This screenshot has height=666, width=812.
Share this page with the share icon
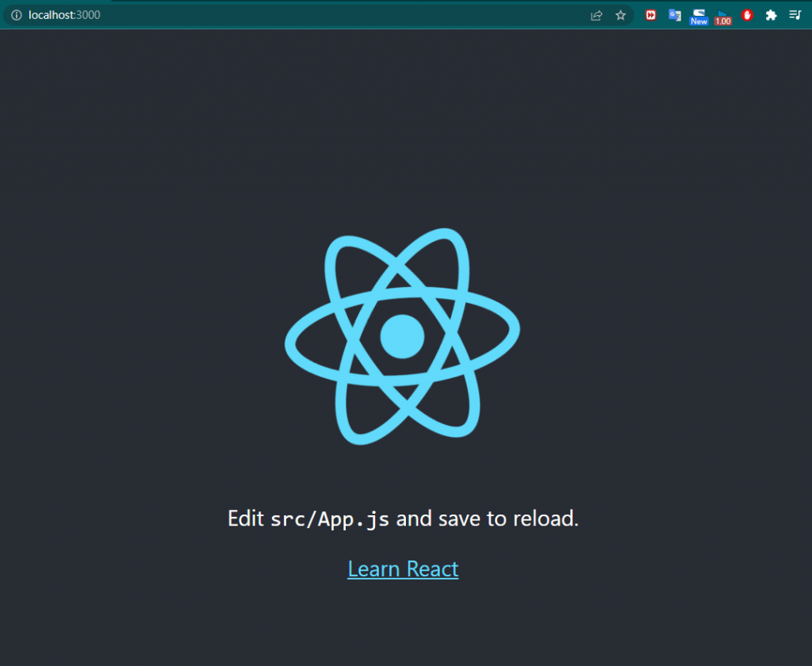596,16
